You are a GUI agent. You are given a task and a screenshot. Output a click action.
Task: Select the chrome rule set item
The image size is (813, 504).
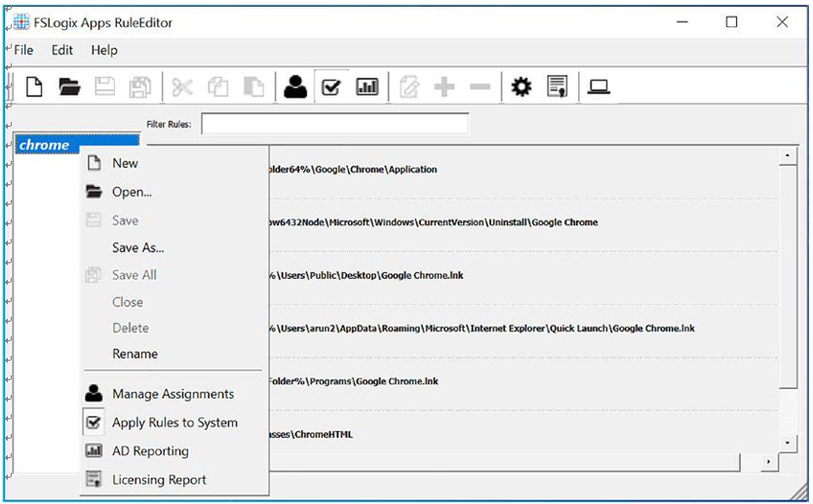point(77,144)
